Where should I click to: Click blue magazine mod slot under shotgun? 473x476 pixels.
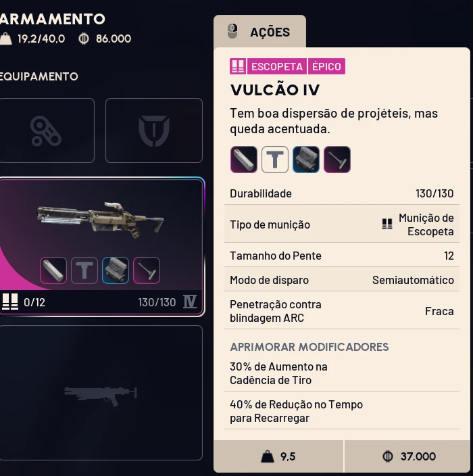pos(116,270)
